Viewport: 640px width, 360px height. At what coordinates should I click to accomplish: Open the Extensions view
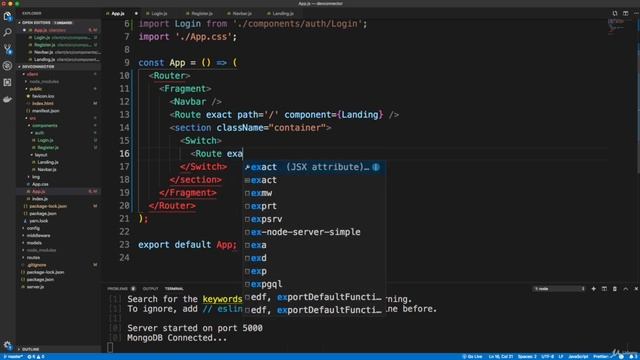click(x=7, y=82)
